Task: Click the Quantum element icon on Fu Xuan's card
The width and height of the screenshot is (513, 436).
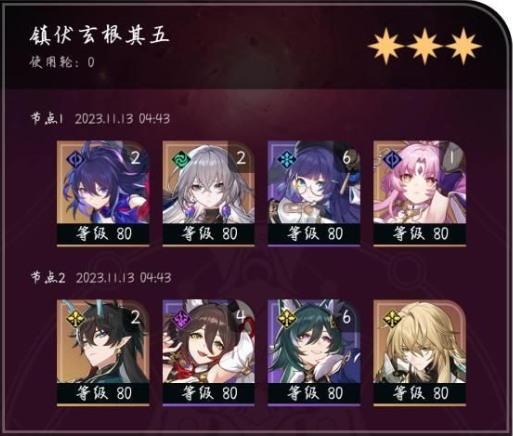Action: (x=392, y=160)
